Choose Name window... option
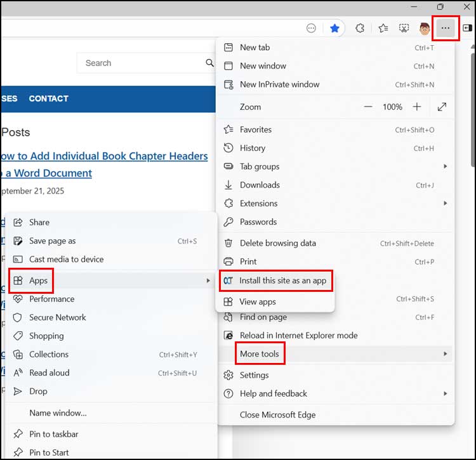Screen dimensions: 476x460 [111, 413]
